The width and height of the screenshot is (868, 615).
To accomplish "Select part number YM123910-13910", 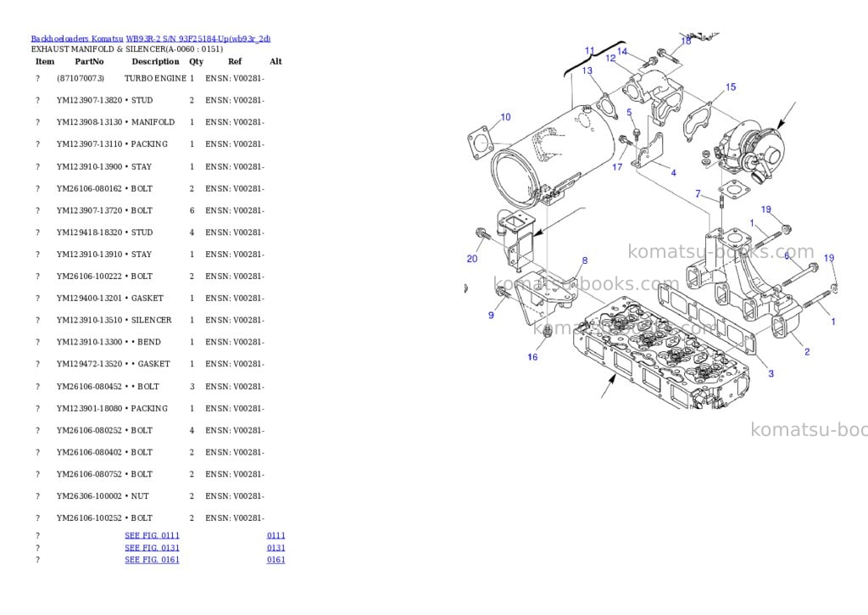I will coord(89,254).
